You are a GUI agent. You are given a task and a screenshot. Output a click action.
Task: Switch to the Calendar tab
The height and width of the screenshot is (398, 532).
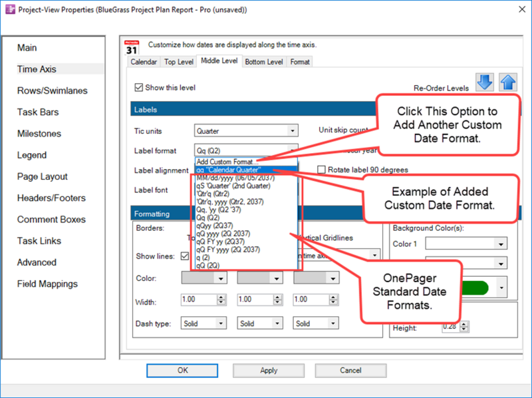click(x=144, y=62)
